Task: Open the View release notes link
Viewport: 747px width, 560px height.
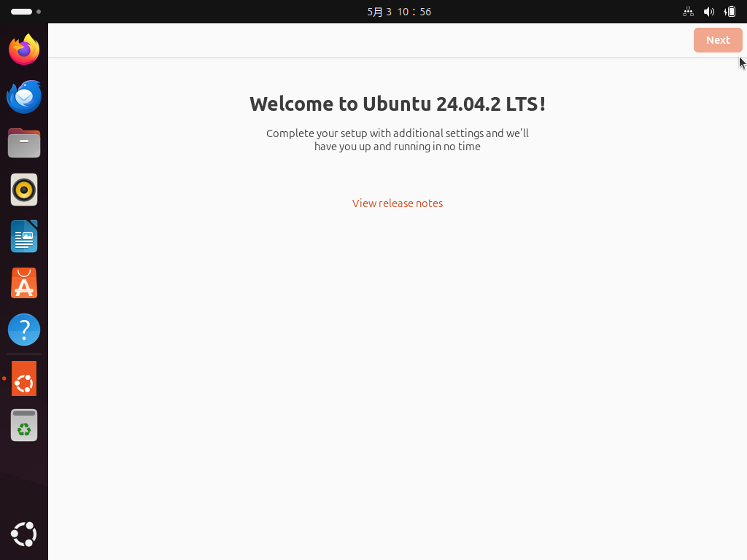Action: coord(398,203)
